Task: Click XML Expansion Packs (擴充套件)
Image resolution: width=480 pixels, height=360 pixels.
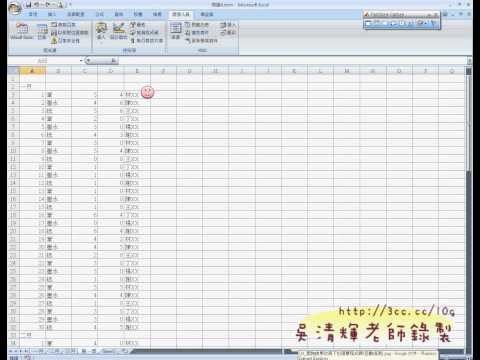Action: click(x=197, y=33)
